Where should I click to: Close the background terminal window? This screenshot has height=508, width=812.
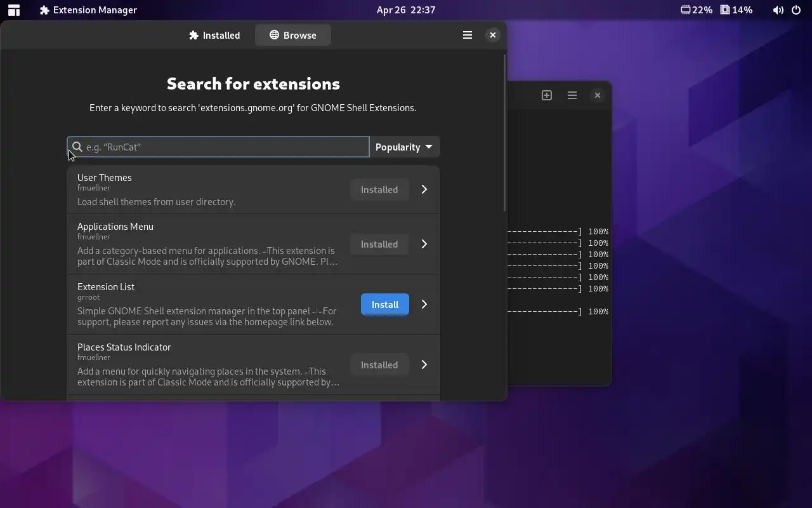click(x=597, y=95)
